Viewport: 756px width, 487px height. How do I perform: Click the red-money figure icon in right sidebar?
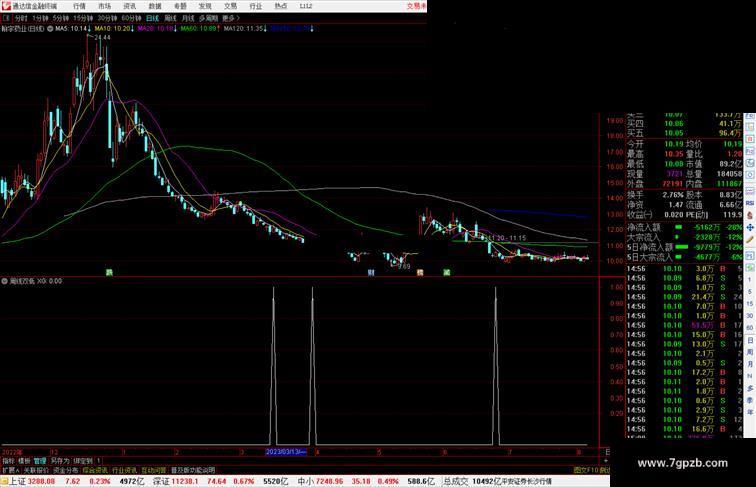coord(750,215)
